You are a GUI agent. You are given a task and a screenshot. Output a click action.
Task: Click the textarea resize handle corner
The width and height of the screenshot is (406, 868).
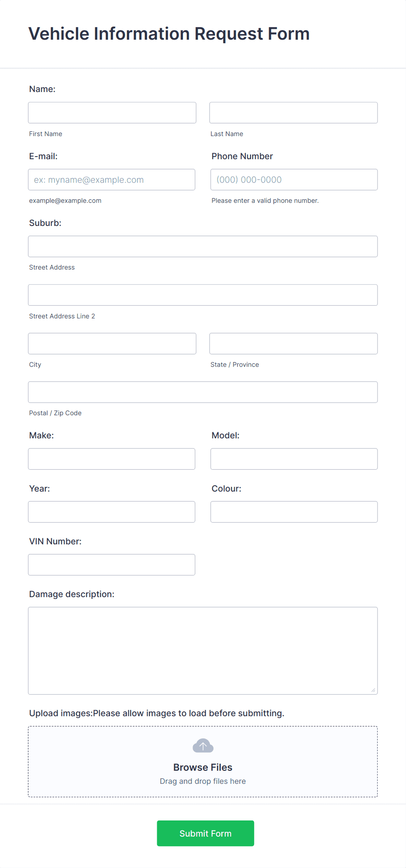tap(373, 690)
